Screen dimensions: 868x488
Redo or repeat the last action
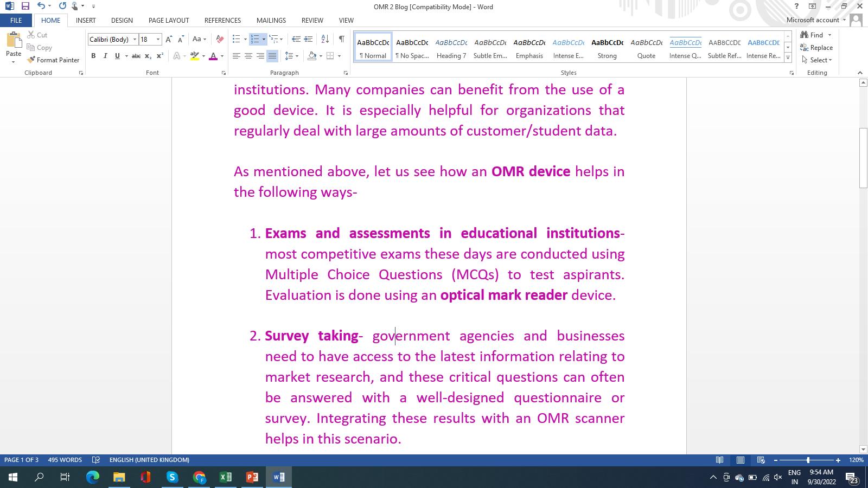point(62,7)
